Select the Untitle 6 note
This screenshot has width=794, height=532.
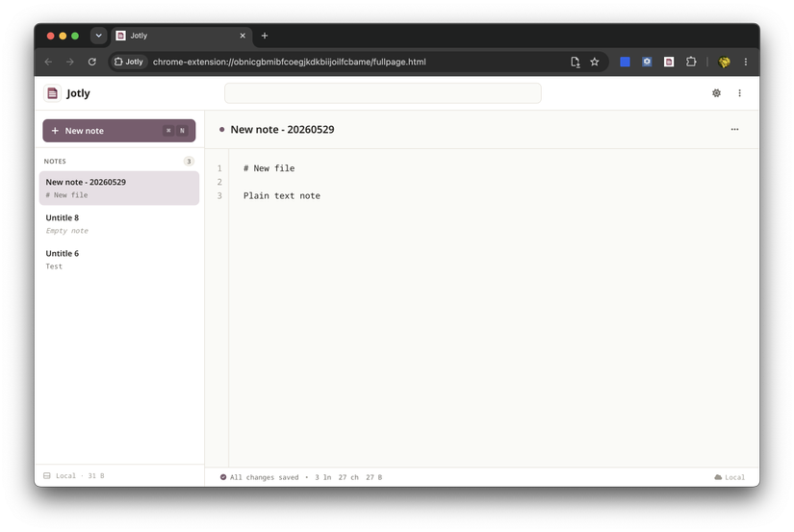click(119, 259)
